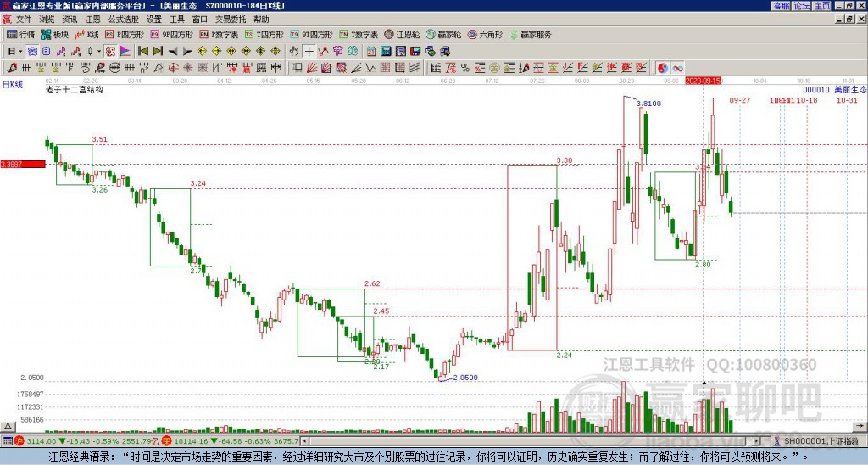The width and height of the screenshot is (868, 465).
Task: Click the 主页 button in title bar
Action: point(821,6)
